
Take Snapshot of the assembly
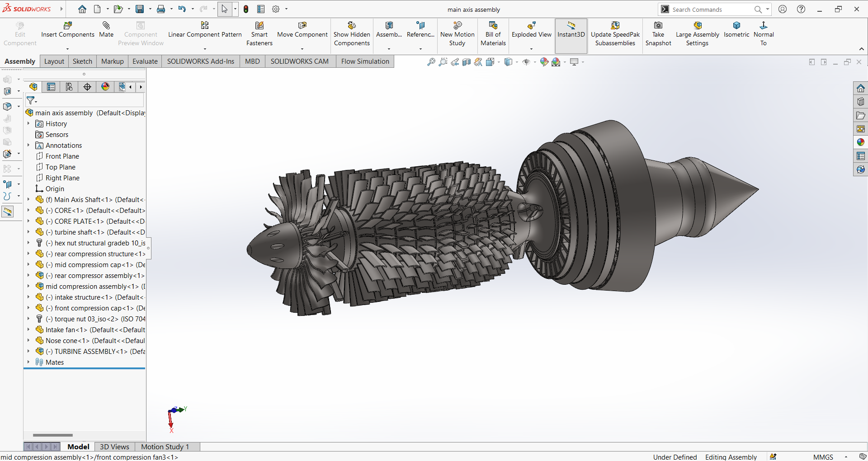[658, 34]
